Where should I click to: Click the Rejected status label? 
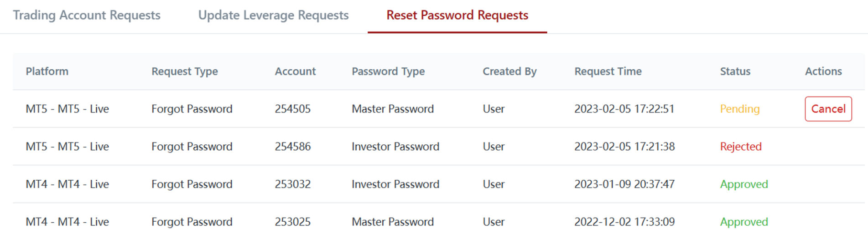pyautogui.click(x=741, y=147)
